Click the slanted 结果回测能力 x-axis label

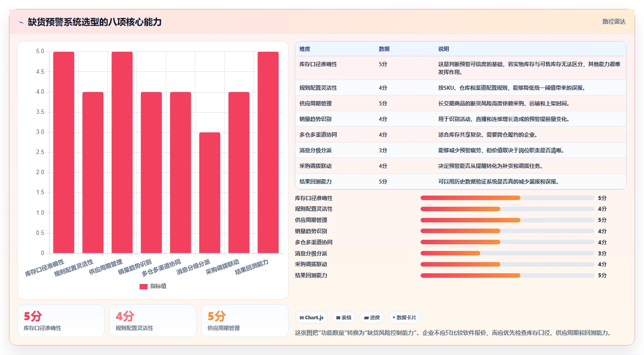click(252, 267)
